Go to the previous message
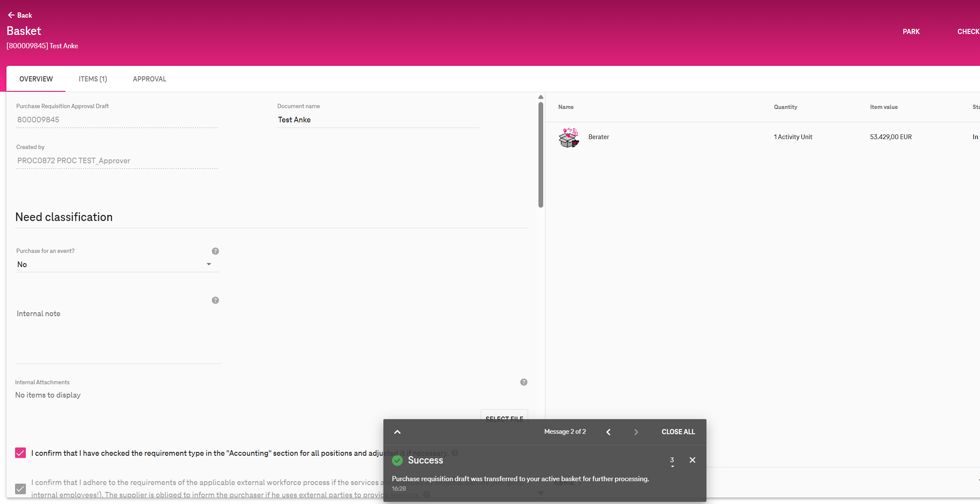 click(608, 432)
